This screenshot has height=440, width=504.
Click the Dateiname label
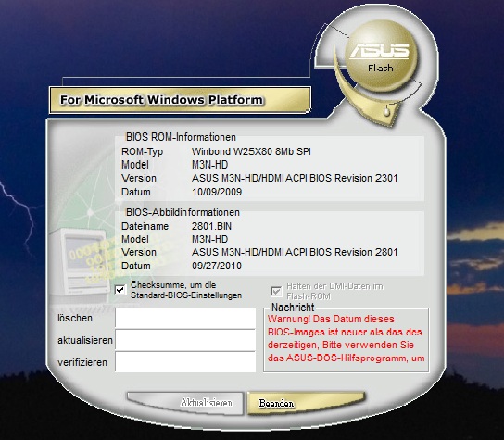pos(145,226)
